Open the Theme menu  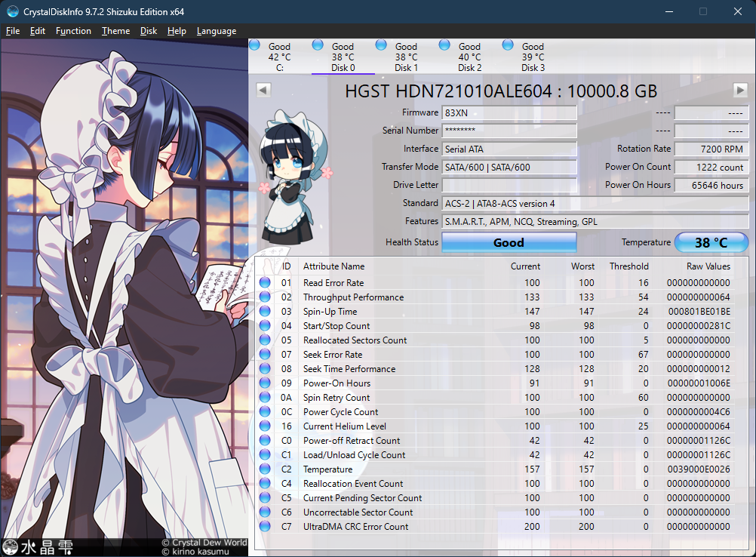click(115, 31)
